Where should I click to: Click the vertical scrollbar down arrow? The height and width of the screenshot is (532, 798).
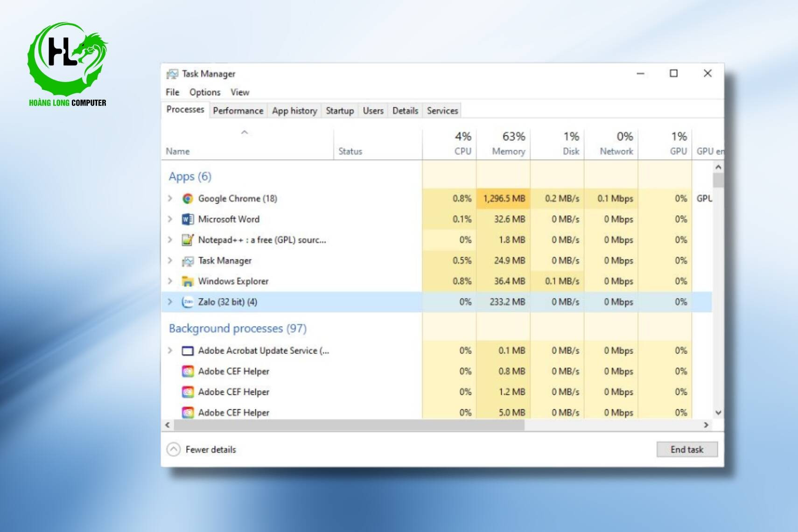[x=718, y=413]
